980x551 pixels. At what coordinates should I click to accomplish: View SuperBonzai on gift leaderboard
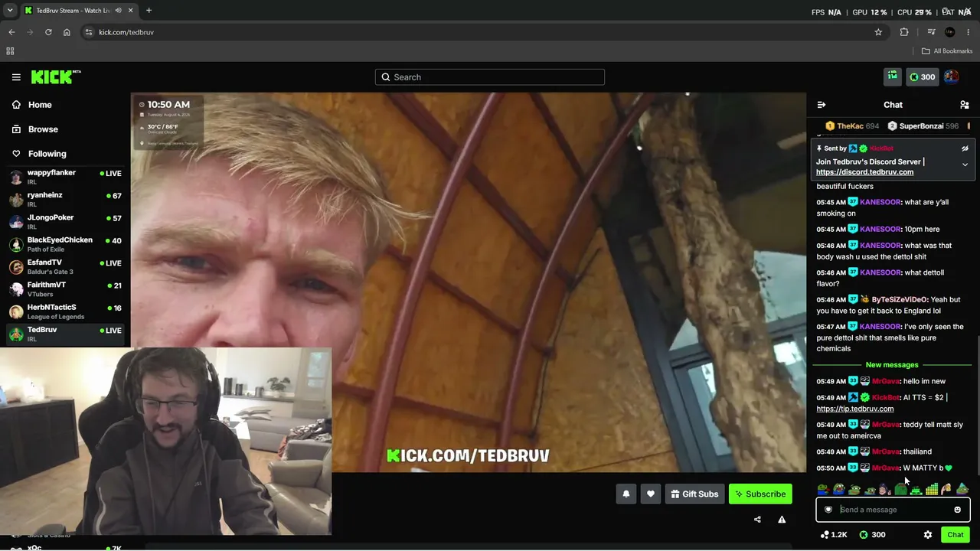922,126
